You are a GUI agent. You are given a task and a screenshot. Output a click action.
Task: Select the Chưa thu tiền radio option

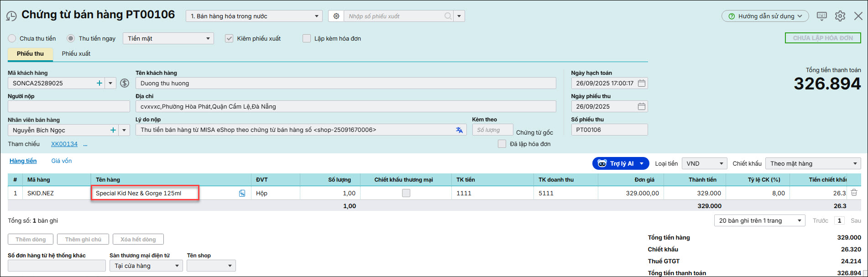pyautogui.click(x=12, y=38)
